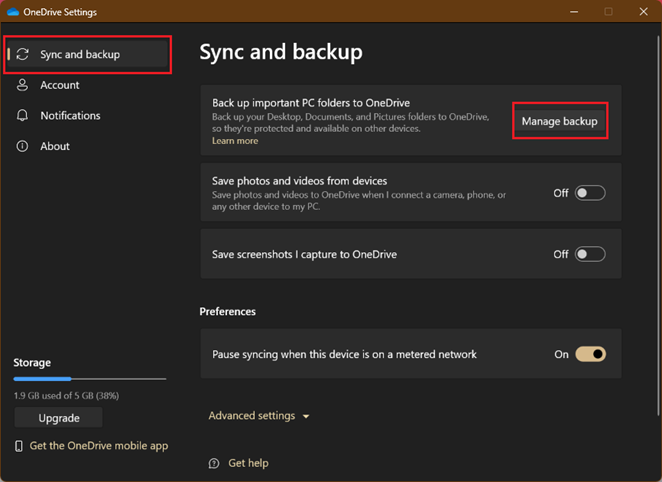Click the 'Save photos and videos from devices' title
Screen dimensions: 662x482
coord(299,181)
